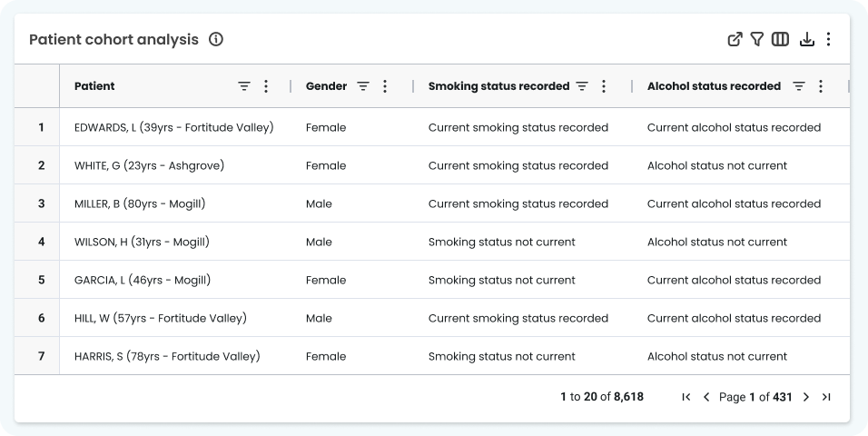The height and width of the screenshot is (436, 868).
Task: Open table in new window icon
Action: (x=735, y=39)
